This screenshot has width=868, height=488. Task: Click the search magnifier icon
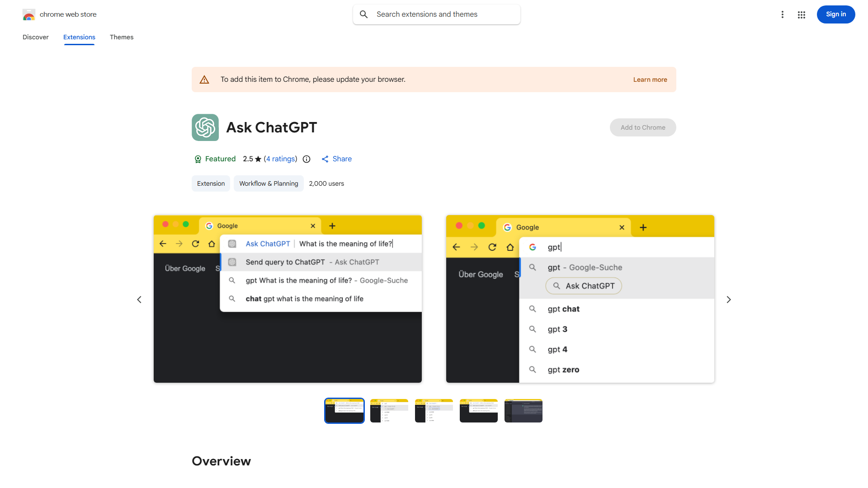click(x=364, y=14)
